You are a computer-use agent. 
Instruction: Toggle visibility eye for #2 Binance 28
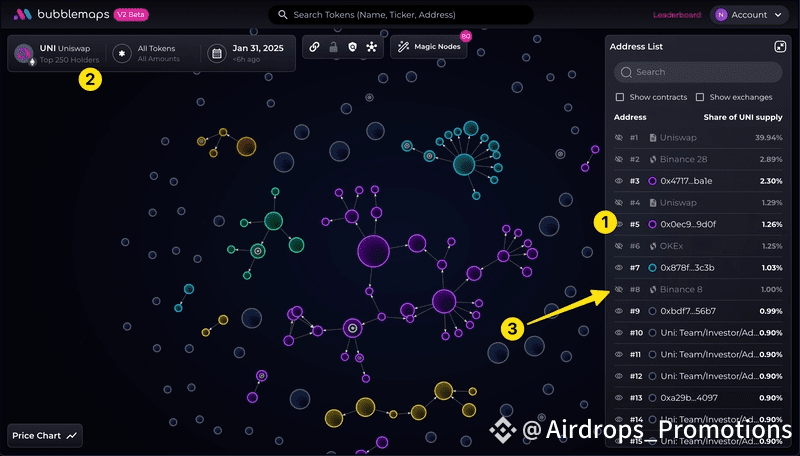point(619,159)
